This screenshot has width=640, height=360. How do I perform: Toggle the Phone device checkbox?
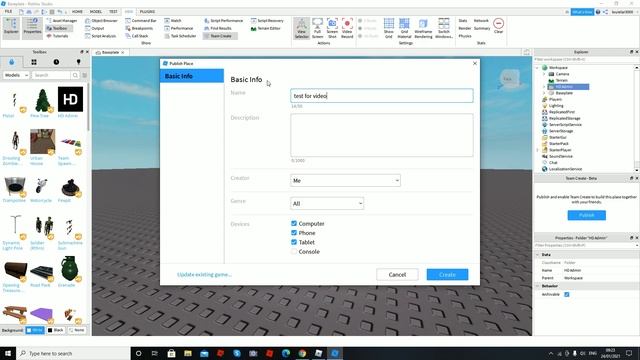tap(294, 233)
